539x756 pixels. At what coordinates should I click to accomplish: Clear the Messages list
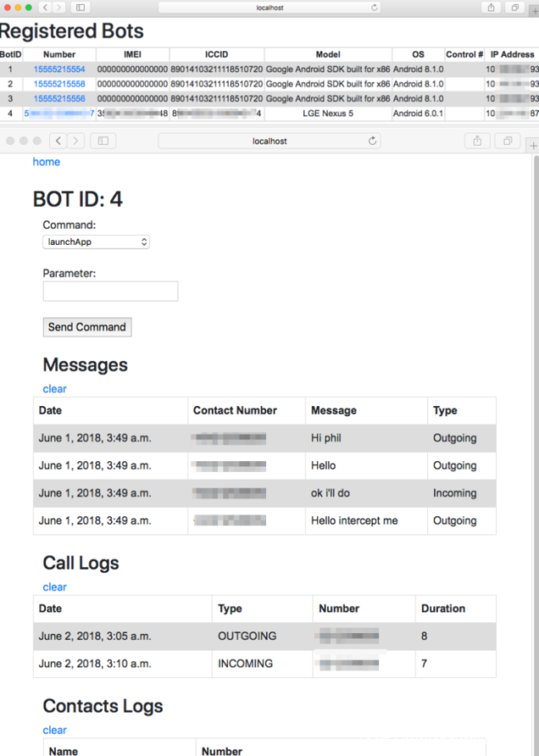click(54, 389)
